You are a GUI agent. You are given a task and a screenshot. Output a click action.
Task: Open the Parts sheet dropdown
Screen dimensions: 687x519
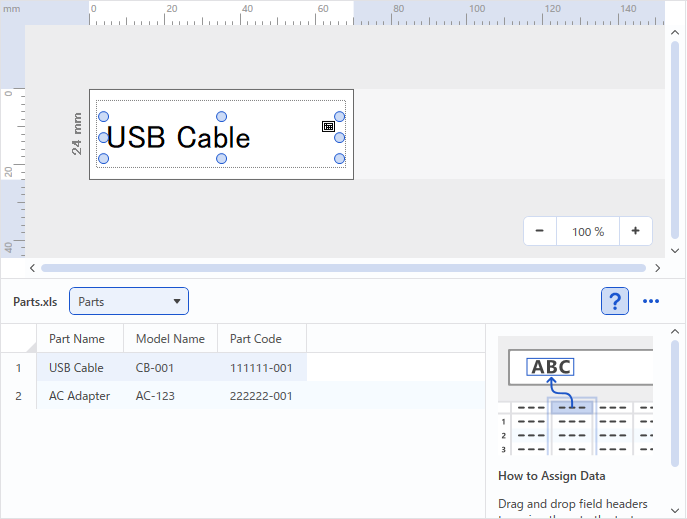coord(128,301)
